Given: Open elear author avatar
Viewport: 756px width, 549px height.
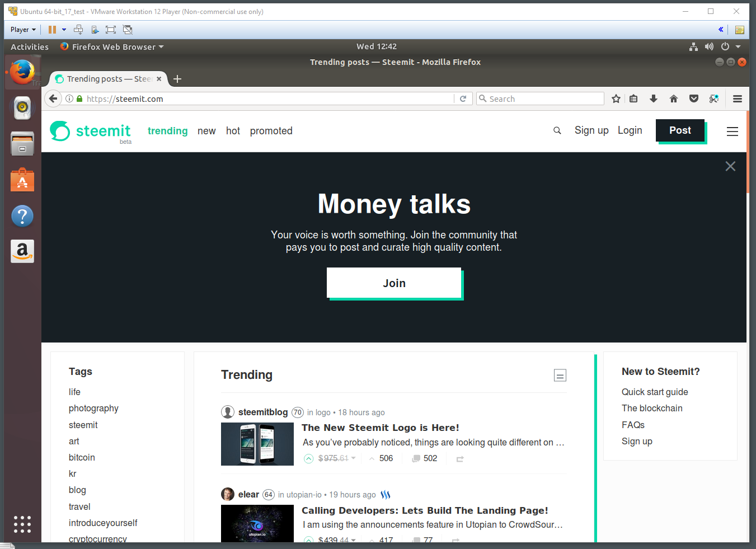Looking at the screenshot, I should [x=228, y=494].
